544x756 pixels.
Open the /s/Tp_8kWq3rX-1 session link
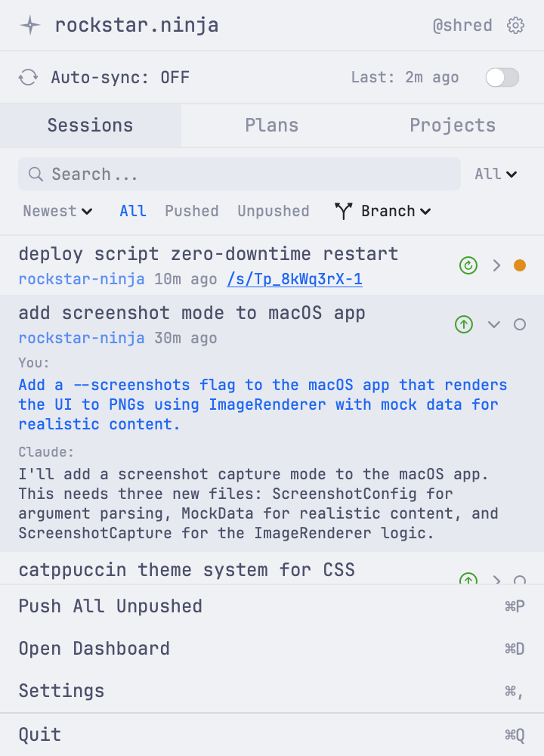pyautogui.click(x=294, y=279)
